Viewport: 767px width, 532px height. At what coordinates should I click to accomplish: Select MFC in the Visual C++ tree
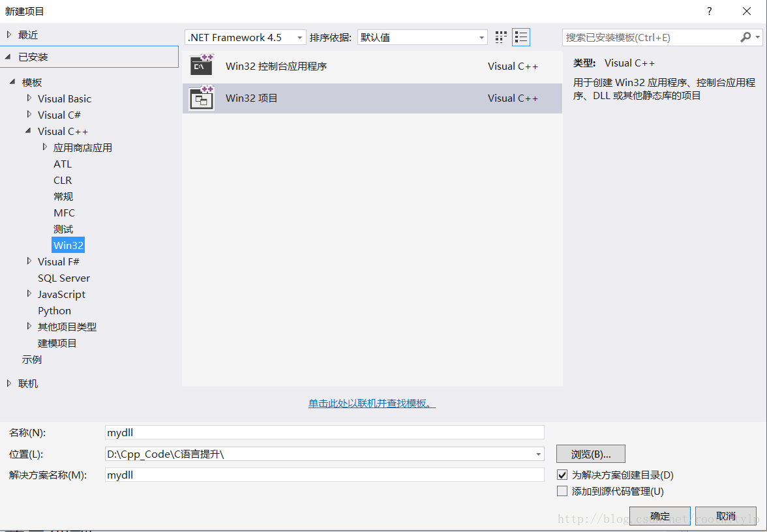pos(64,213)
